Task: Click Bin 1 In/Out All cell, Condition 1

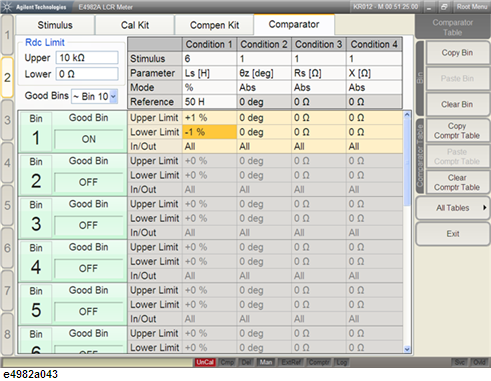Action: click(x=209, y=146)
